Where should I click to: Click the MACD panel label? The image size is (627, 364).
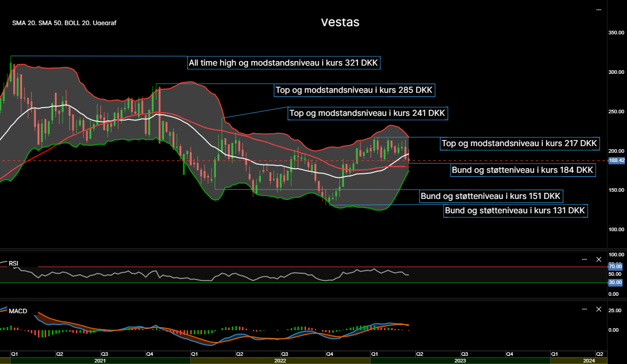18,311
